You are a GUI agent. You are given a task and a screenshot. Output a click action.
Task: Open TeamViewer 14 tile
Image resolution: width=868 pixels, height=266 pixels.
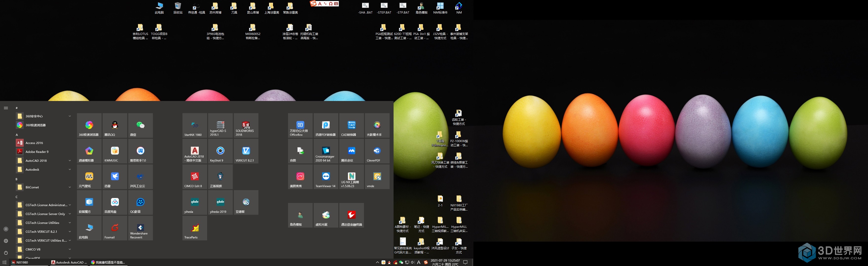click(326, 176)
